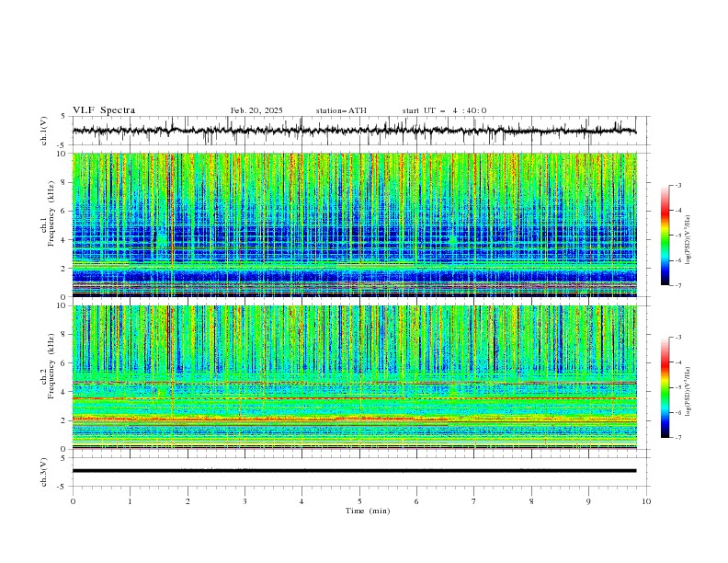Click the time axis tick label '0'
Viewport: 728px width, 563px height.
tap(73, 501)
